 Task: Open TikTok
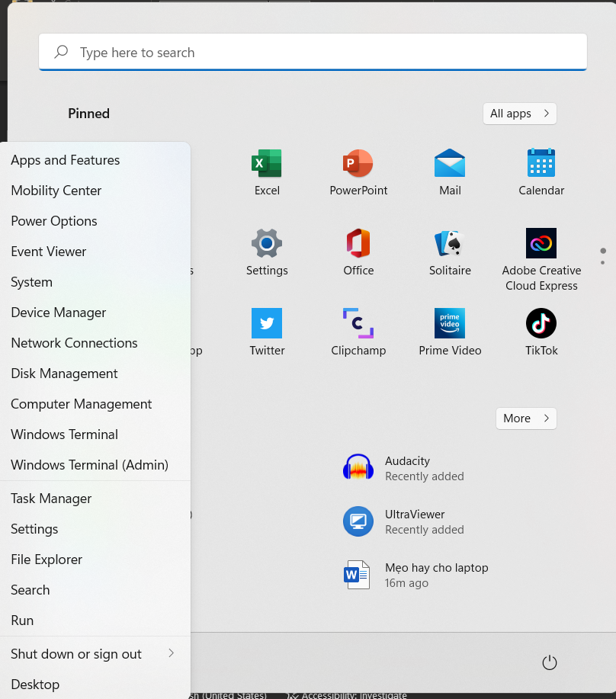541,332
